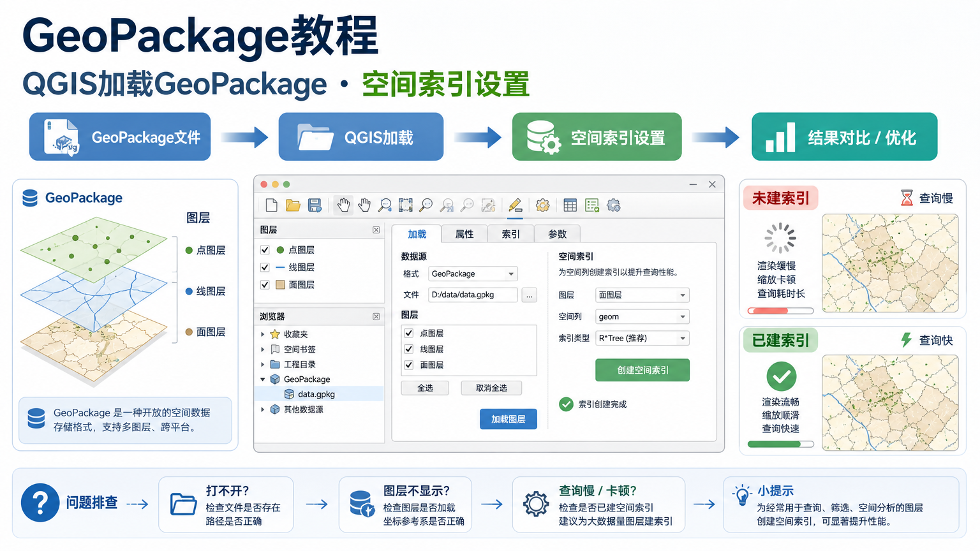Click the greyed-out picture icon before the pencil
Image resolution: width=980 pixels, height=551 pixels.
tap(488, 205)
